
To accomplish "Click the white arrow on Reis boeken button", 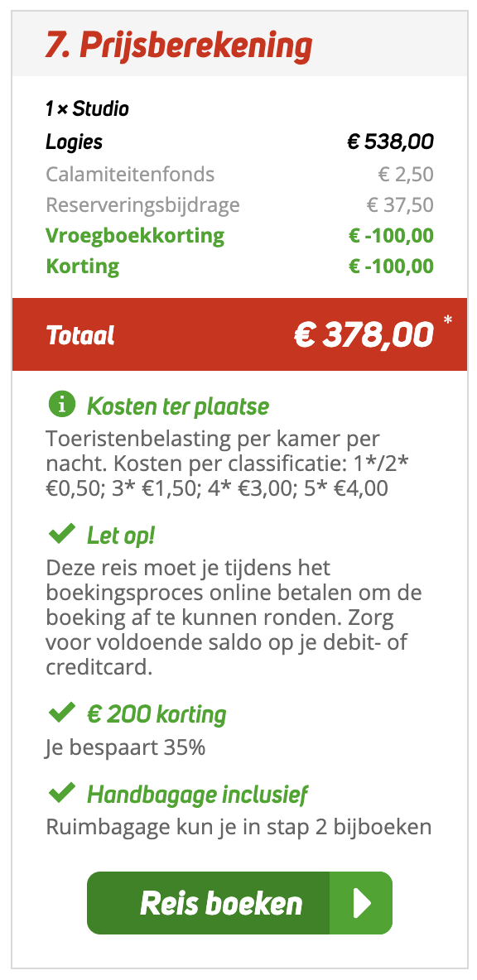I will click(361, 902).
